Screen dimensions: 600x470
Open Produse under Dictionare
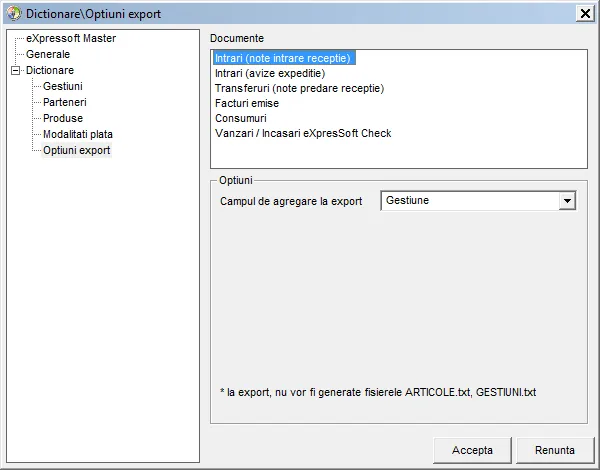pyautogui.click(x=63, y=118)
